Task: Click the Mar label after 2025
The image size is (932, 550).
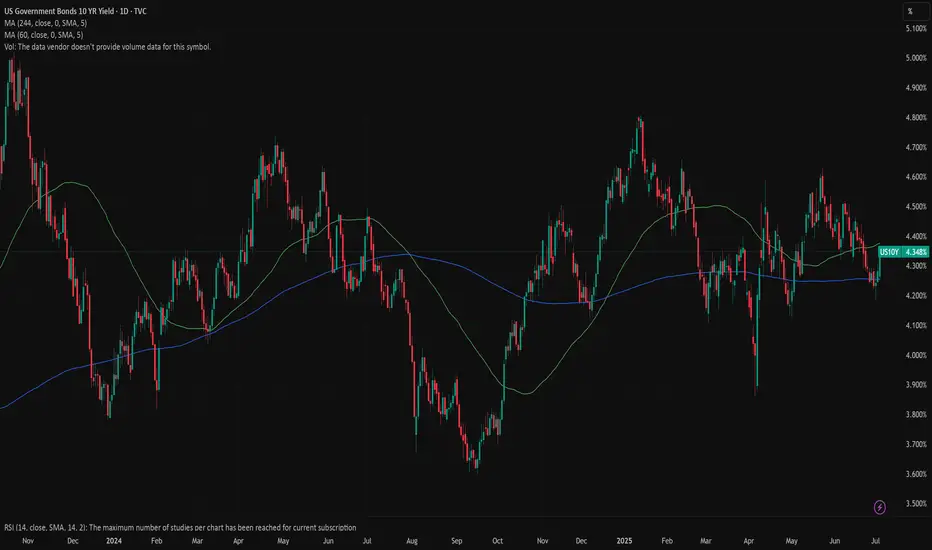Action: [x=706, y=541]
